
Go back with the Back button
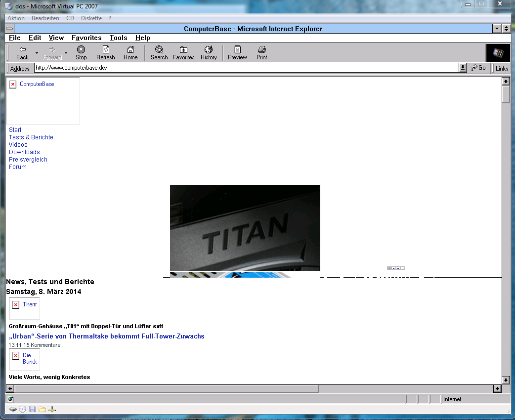coord(22,53)
